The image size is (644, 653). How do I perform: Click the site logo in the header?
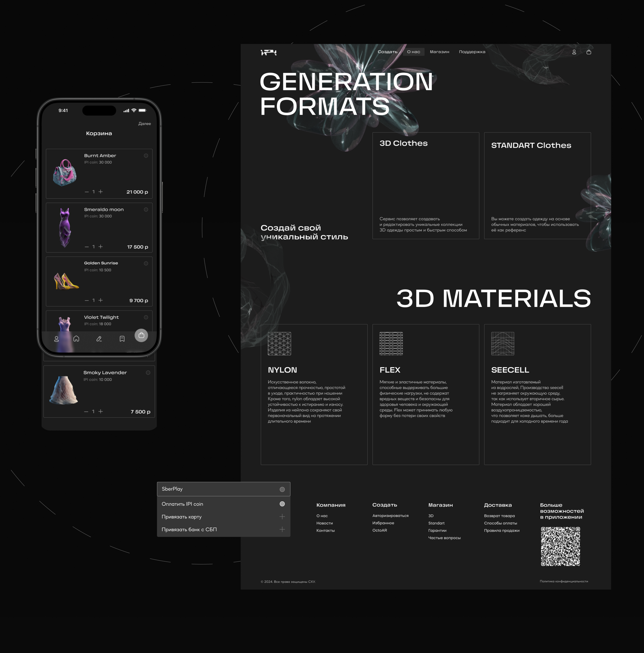269,52
